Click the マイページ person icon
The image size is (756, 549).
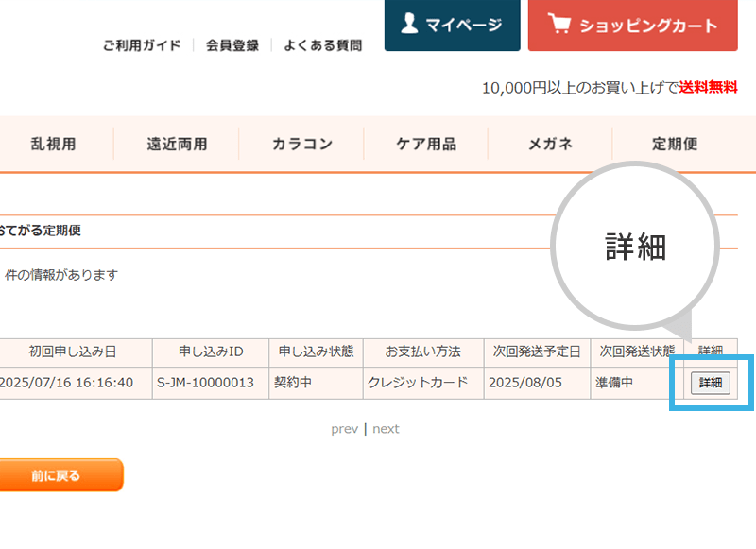click(x=409, y=24)
